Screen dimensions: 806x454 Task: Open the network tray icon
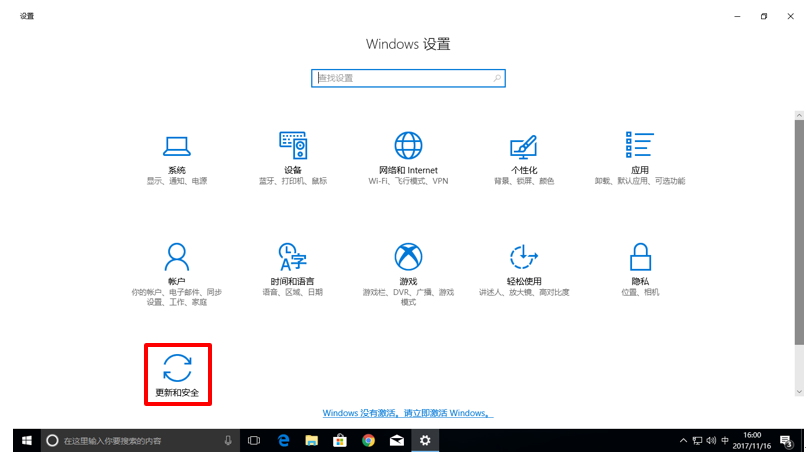(x=697, y=441)
